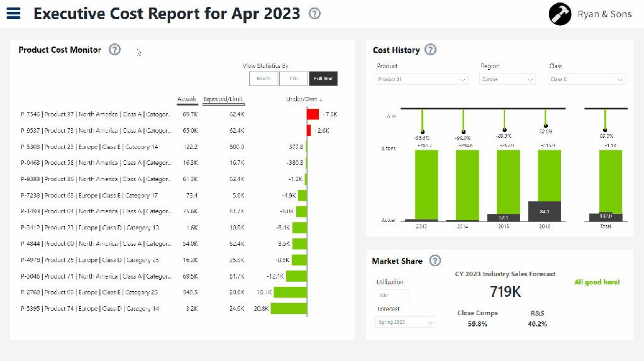Click the green 2013 bar in Cost History

pos(421,184)
